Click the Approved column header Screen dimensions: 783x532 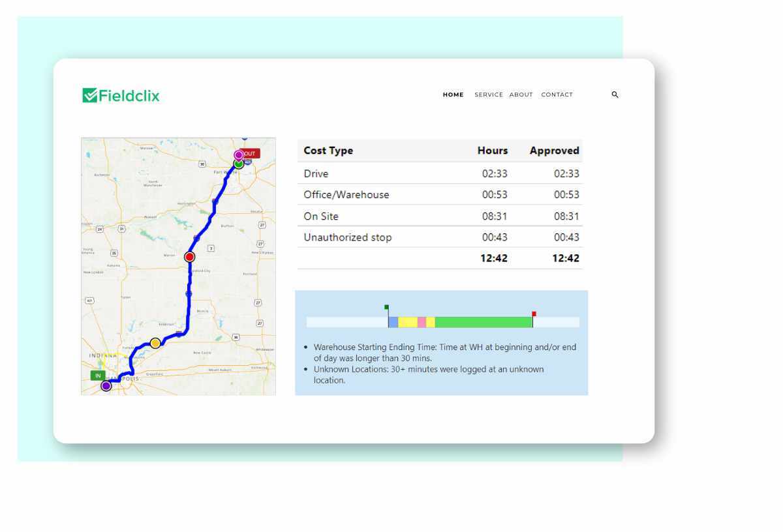click(x=555, y=151)
